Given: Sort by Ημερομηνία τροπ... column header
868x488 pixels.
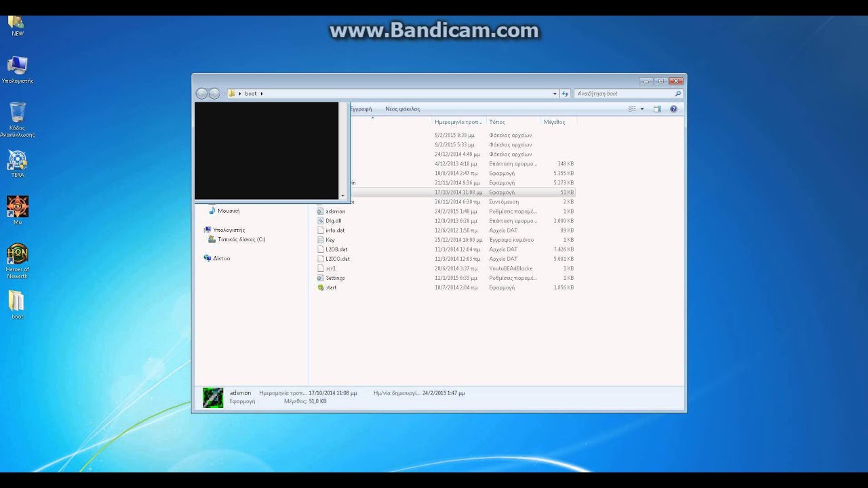Looking at the screenshot, I should pyautogui.click(x=458, y=122).
